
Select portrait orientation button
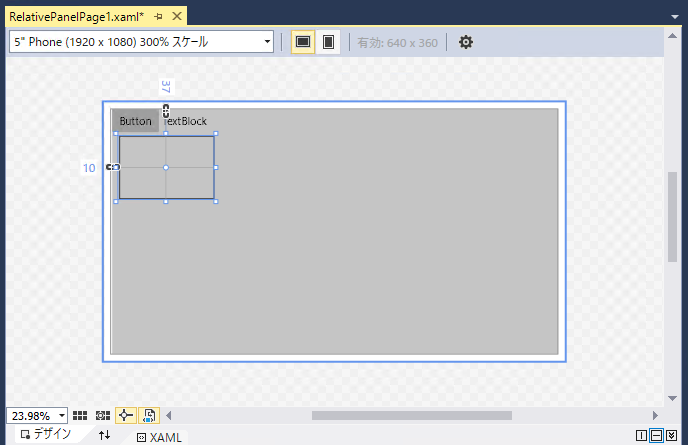(328, 42)
